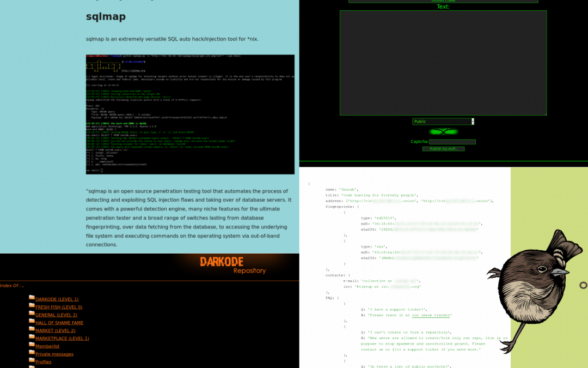Click the 'Index Of : .' breadcrumb text
This screenshot has height=368, width=588.
(x=12, y=286)
